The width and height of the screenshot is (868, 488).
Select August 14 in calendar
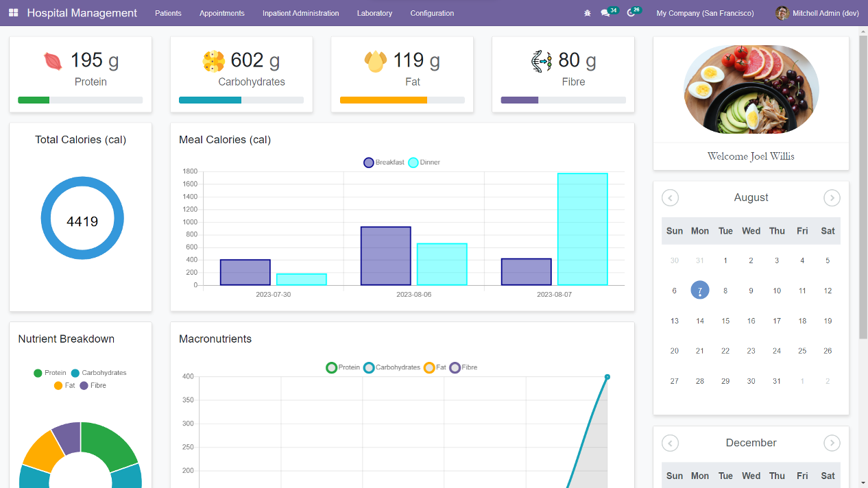click(x=700, y=321)
